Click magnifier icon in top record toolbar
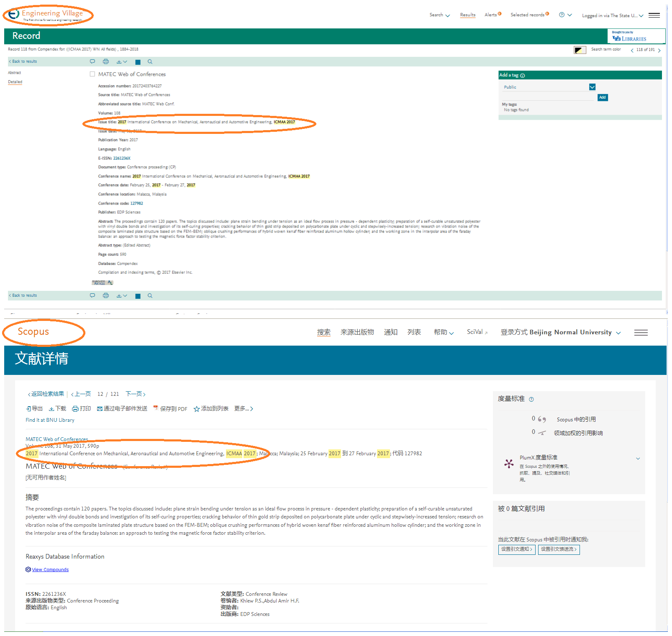The width and height of the screenshot is (672, 636). tap(150, 62)
